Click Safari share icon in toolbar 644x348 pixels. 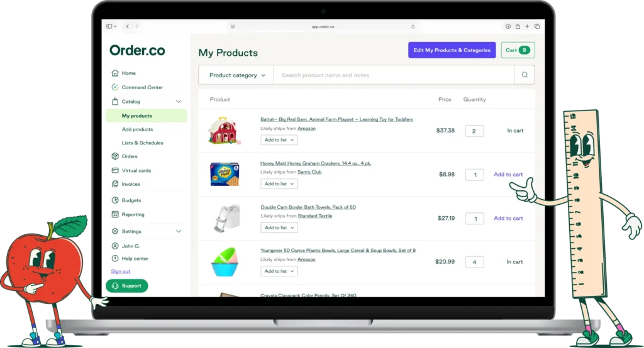518,26
